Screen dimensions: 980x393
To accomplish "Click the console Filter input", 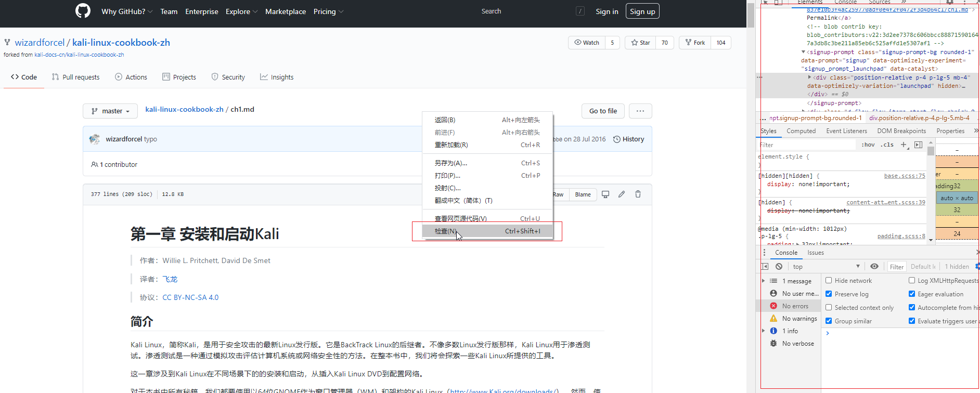I will (897, 267).
